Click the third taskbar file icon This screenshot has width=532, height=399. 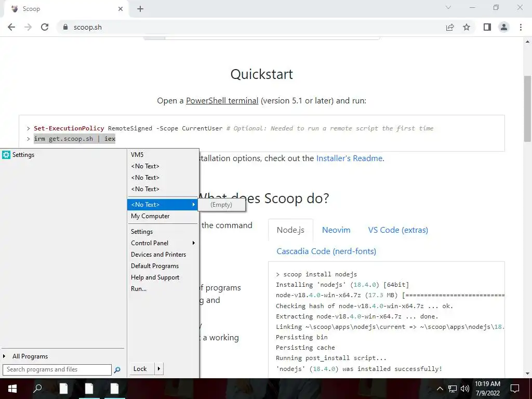click(115, 389)
